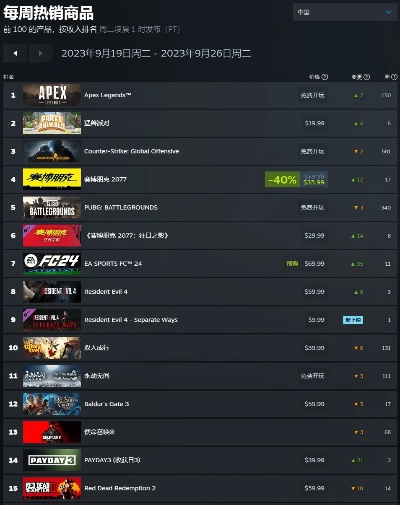Click the date range 2023年9月19日 heading
The width and height of the screenshot is (400, 505).
(156, 53)
